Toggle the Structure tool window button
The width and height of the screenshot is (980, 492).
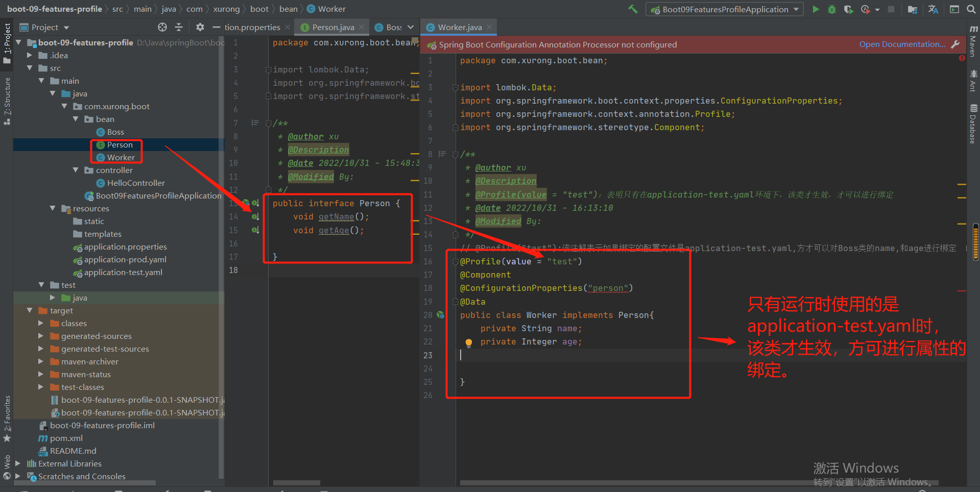click(7, 101)
